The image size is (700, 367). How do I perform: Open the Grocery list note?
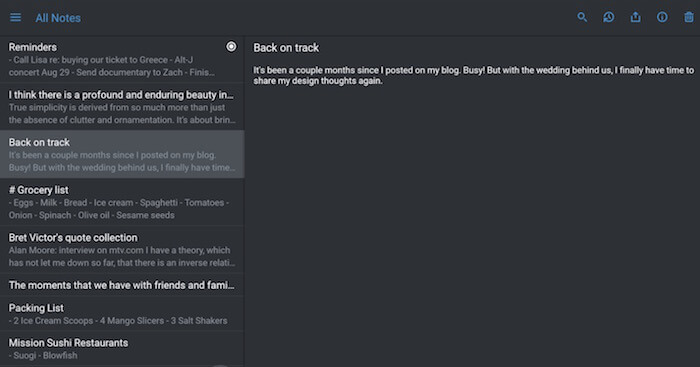pyautogui.click(x=122, y=202)
